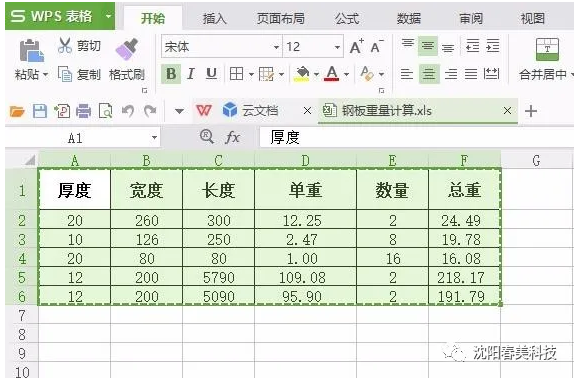The width and height of the screenshot is (582, 380).
Task: Click the Copy icon
Action: pos(65,74)
